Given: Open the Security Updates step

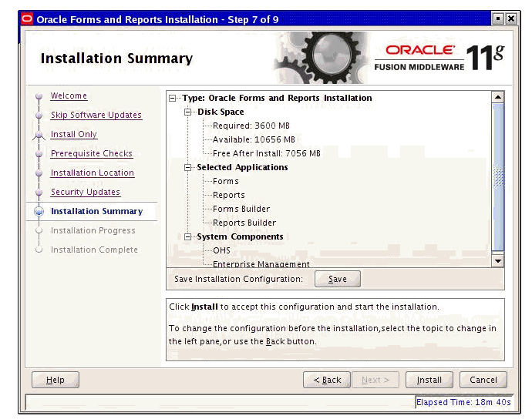Looking at the screenshot, I should (86, 193).
